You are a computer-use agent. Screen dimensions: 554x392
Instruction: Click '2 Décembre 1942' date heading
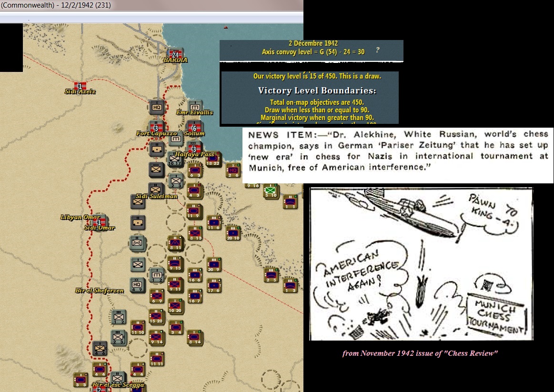click(x=313, y=43)
